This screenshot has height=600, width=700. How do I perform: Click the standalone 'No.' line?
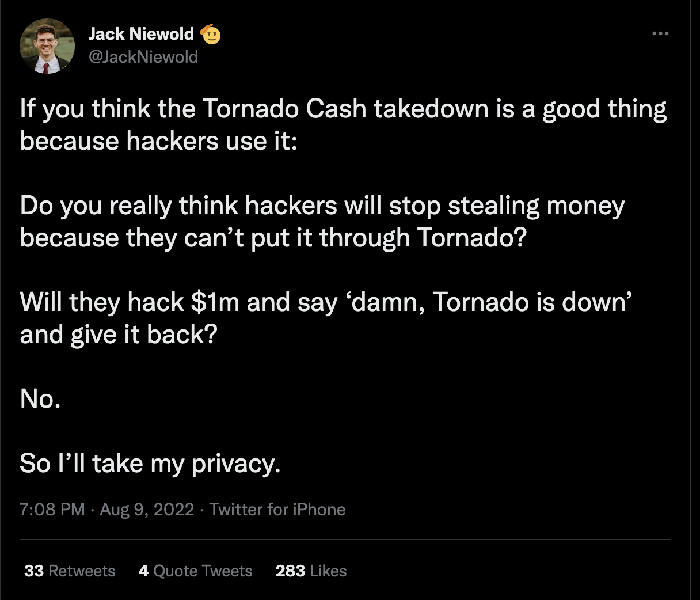point(40,398)
